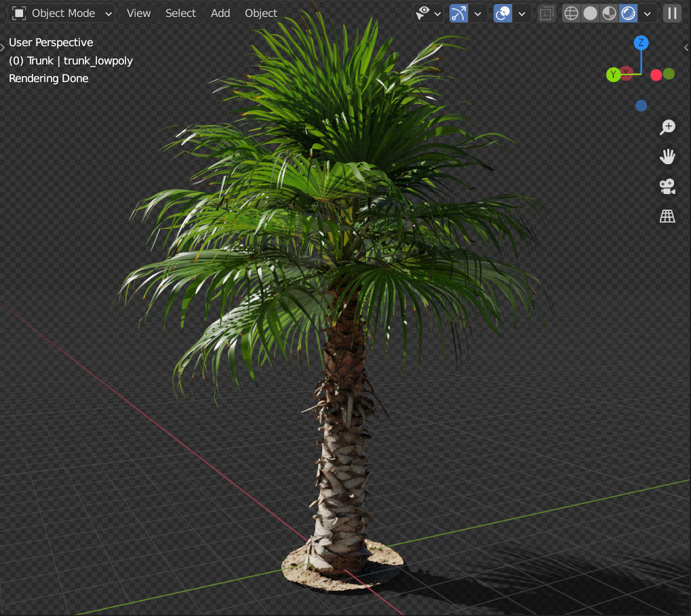
Task: Toggle the viewport gizmos button
Action: click(459, 13)
